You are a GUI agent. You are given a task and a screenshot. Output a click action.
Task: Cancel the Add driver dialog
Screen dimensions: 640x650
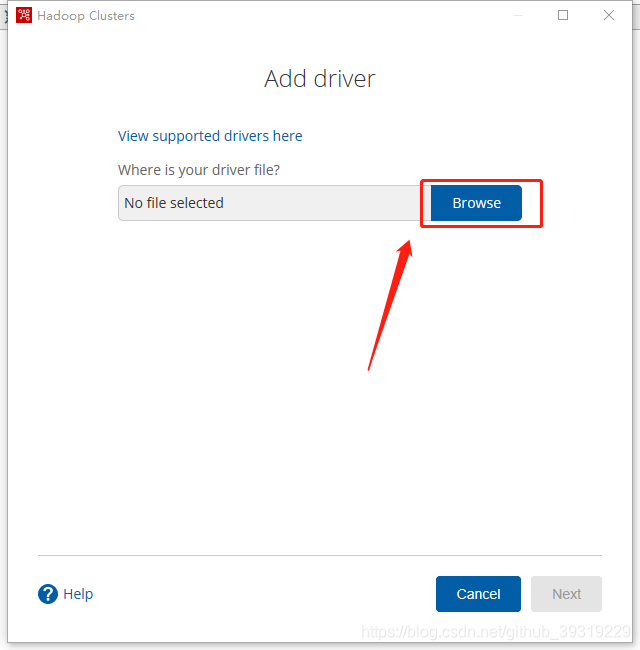478,594
